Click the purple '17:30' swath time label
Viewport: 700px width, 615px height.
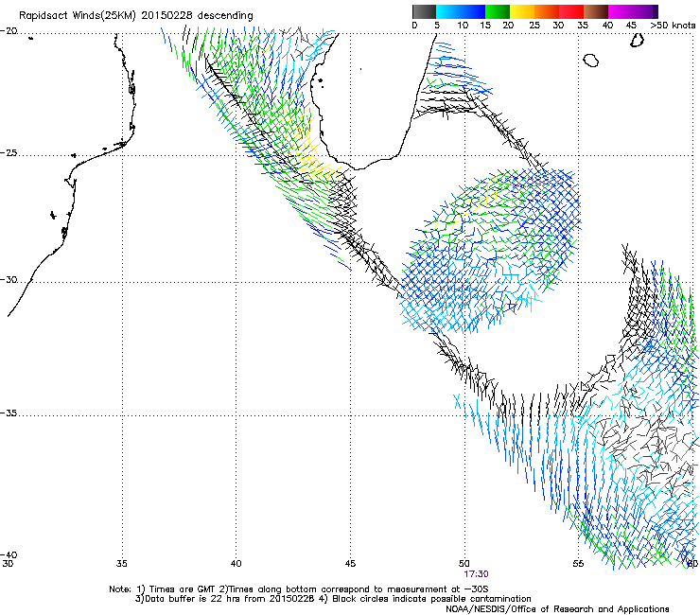point(476,574)
